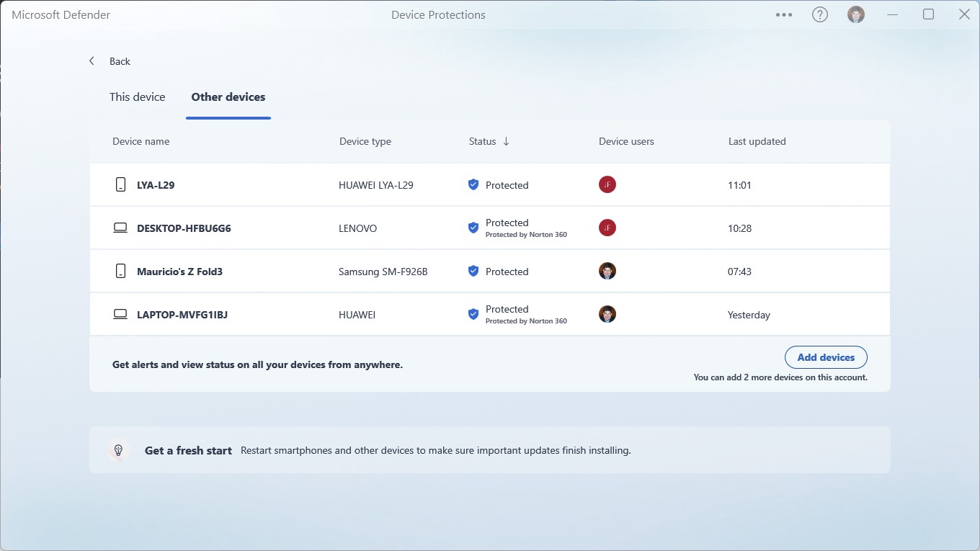Sort by Device type column header
The height and width of the screenshot is (551, 980).
click(365, 141)
